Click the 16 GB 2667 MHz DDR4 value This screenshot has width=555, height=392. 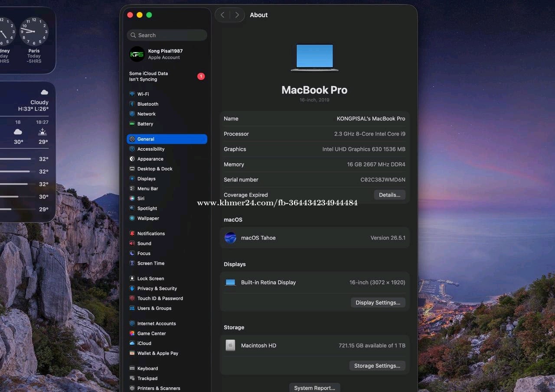[x=376, y=165]
